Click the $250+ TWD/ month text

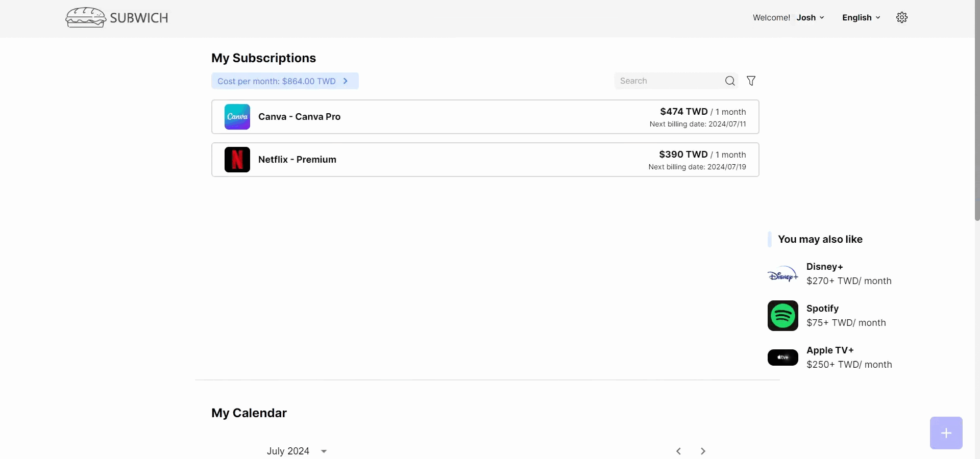point(849,365)
